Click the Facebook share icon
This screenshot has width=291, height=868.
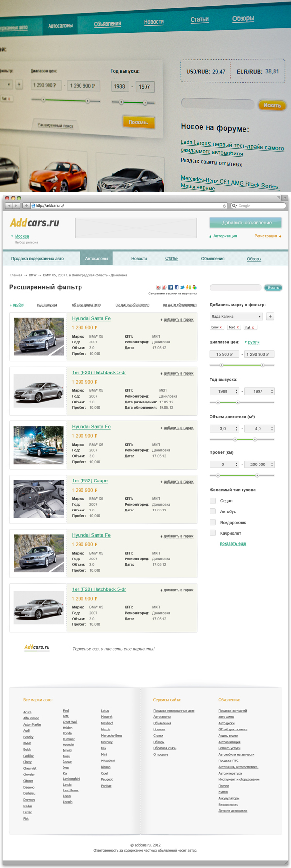click(x=177, y=287)
